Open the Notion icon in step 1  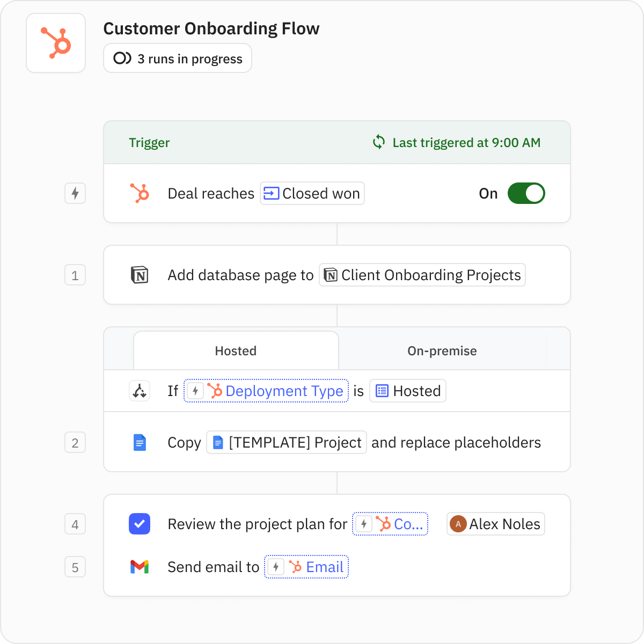(x=140, y=275)
